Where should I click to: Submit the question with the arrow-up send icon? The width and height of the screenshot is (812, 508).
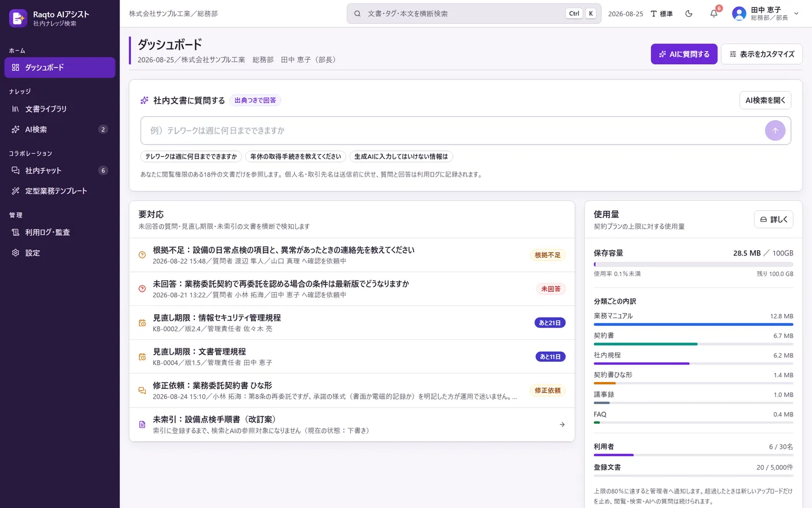(775, 131)
